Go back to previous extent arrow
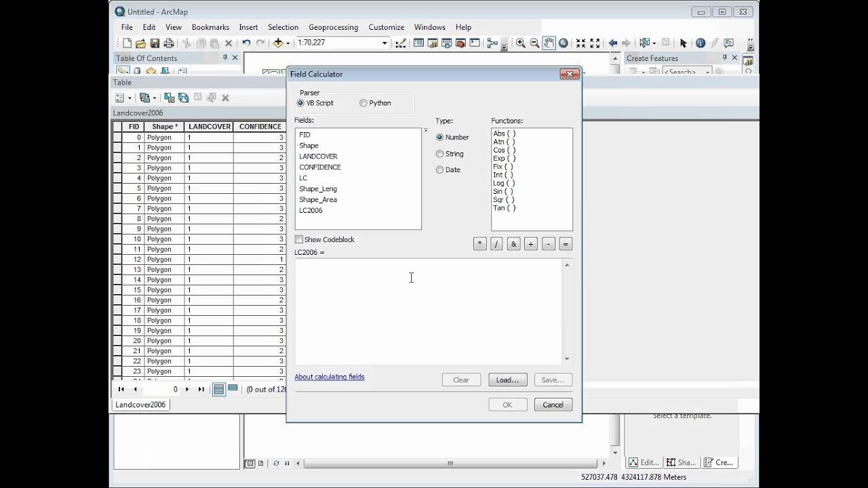This screenshot has height=488, width=868. [613, 43]
